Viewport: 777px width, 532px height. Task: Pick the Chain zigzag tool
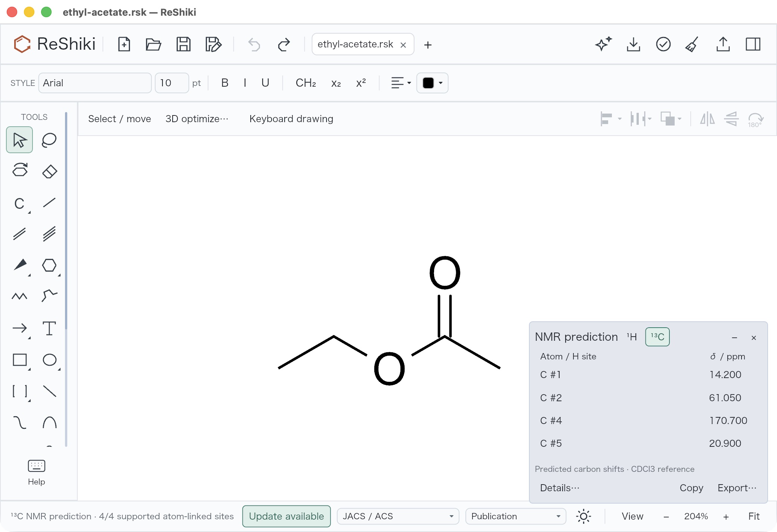pos(19,297)
